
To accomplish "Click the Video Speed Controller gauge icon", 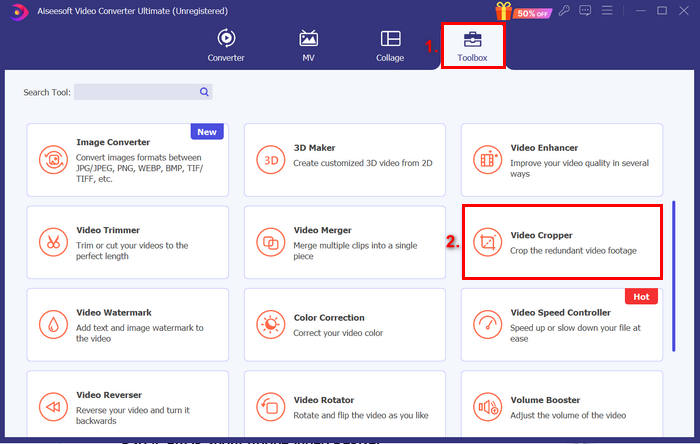I will (x=488, y=325).
